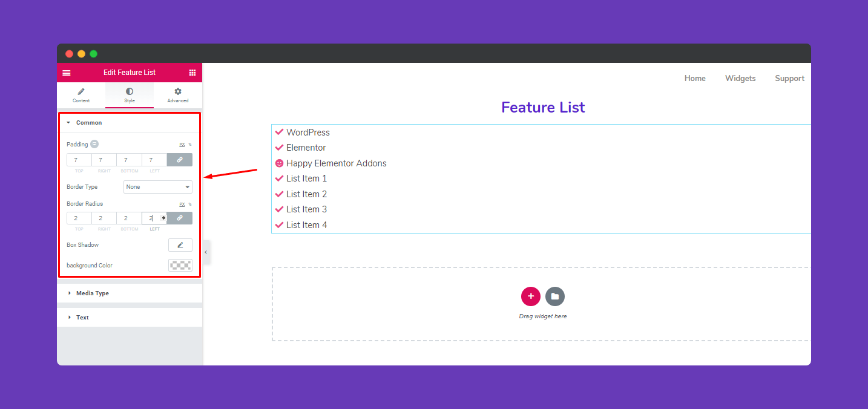Toggle the Border Radius link values button

[180, 218]
